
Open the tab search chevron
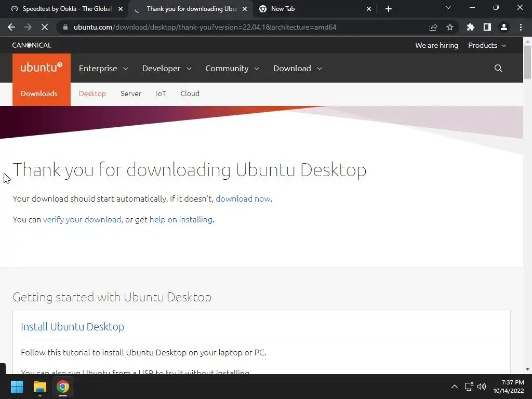pyautogui.click(x=448, y=7)
